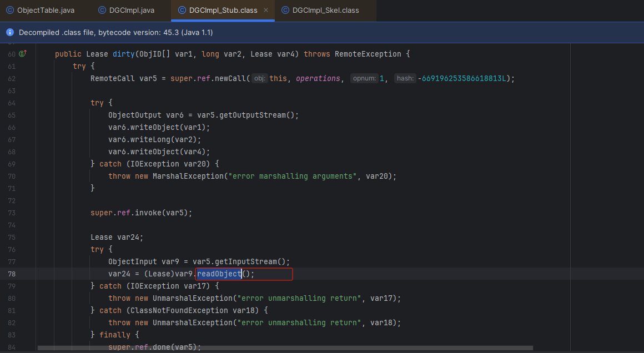Click the info icon in the decompiled banner

point(10,33)
